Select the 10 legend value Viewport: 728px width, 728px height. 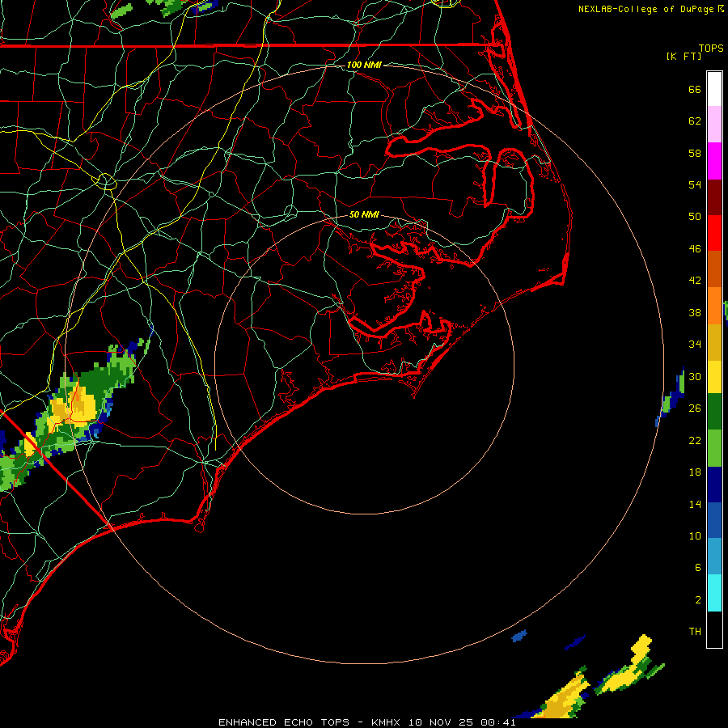pyautogui.click(x=695, y=535)
